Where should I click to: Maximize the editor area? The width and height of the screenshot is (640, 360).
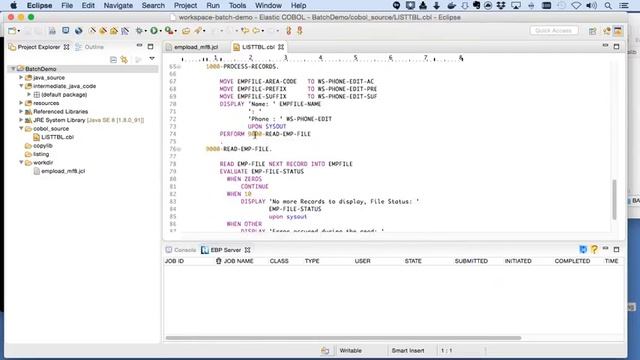(616, 47)
